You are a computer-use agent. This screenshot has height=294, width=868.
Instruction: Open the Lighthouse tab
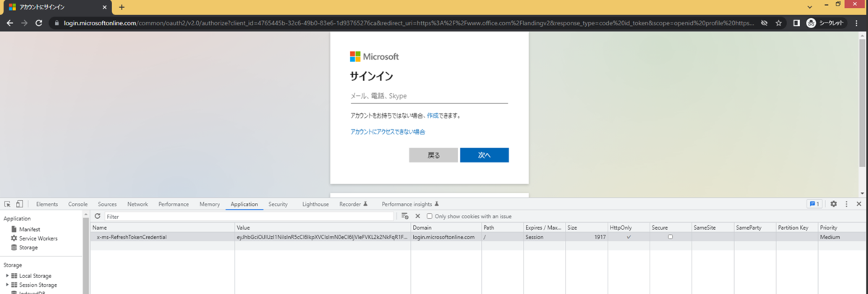[315, 204]
